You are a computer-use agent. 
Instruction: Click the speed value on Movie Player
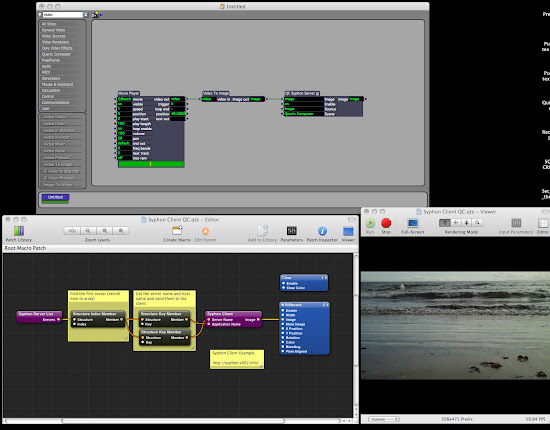[124, 109]
